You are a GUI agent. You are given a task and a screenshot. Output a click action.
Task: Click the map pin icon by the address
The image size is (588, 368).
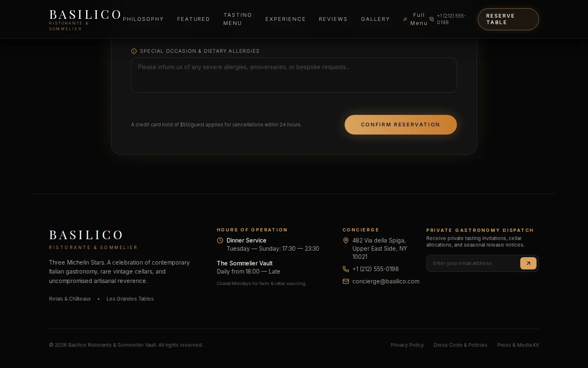click(x=346, y=240)
